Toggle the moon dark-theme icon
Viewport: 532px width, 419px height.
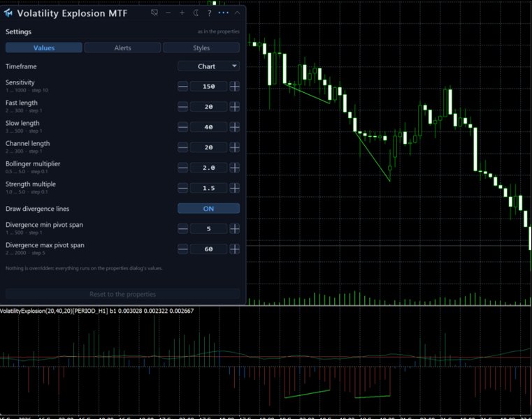coord(196,13)
